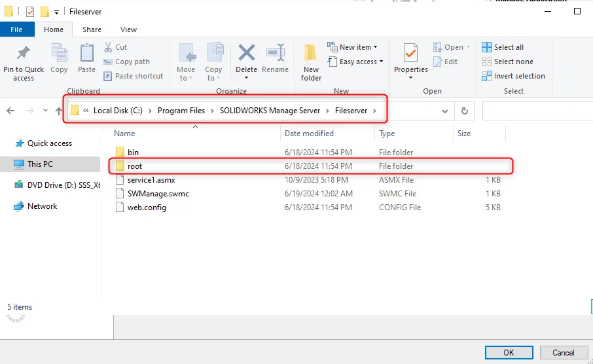Image resolution: width=593 pixels, height=364 pixels.
Task: Sort by the Size column
Action: tap(464, 134)
